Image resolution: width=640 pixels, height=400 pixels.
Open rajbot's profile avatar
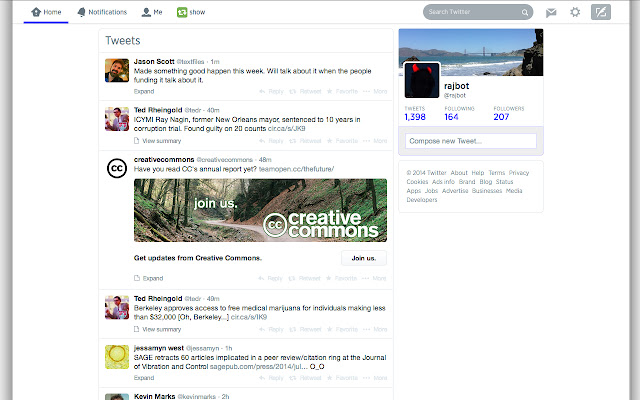tap(422, 80)
